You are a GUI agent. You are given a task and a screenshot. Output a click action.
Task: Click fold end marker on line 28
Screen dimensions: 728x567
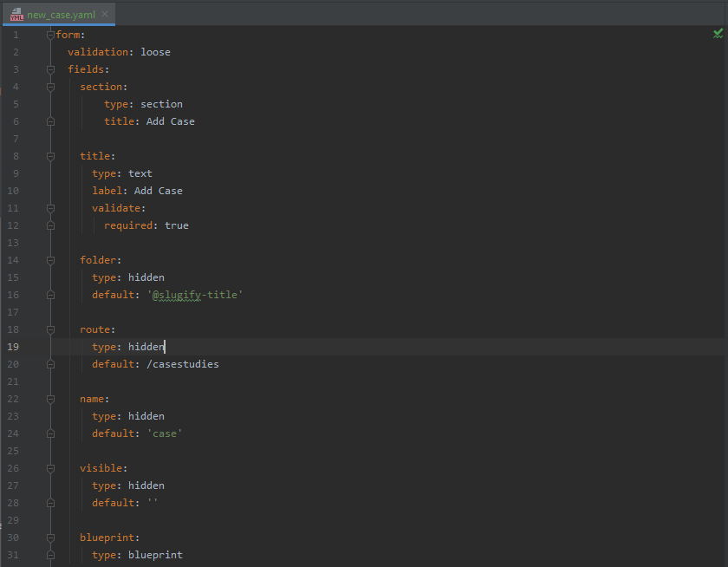point(50,503)
